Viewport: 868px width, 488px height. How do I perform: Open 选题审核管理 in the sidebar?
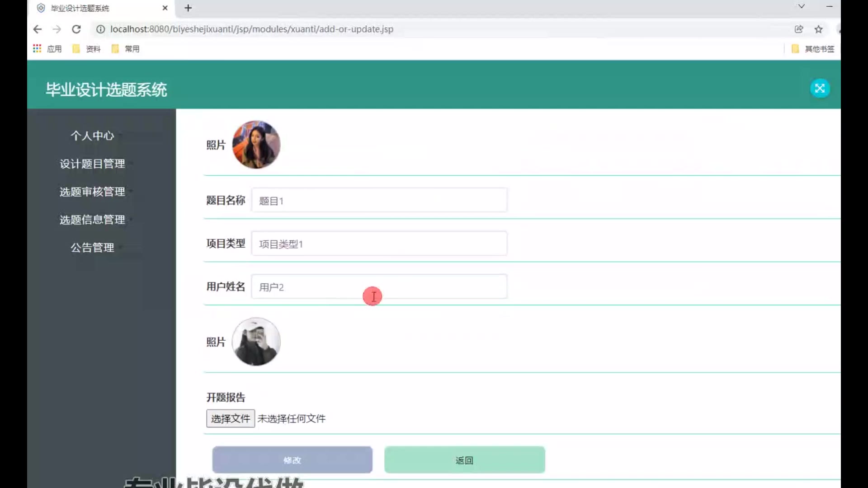[x=92, y=192]
